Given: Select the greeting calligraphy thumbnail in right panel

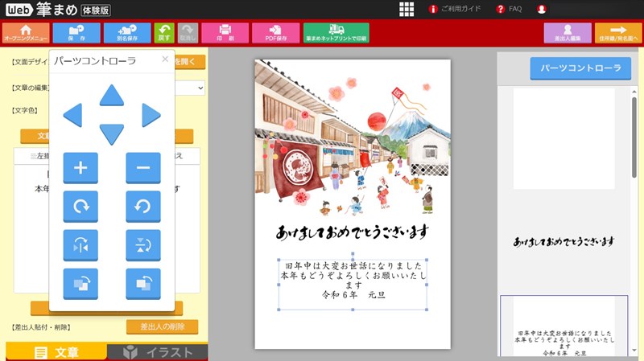Looking at the screenshot, I should (x=563, y=242).
